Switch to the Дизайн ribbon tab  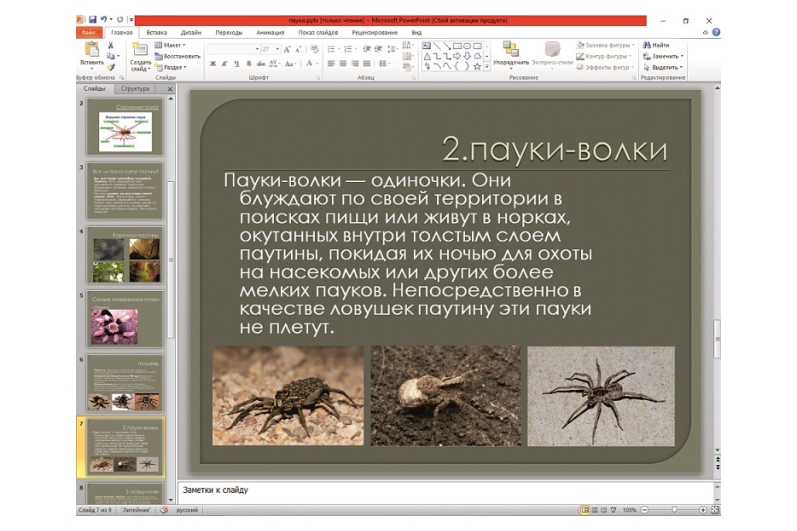point(191,32)
